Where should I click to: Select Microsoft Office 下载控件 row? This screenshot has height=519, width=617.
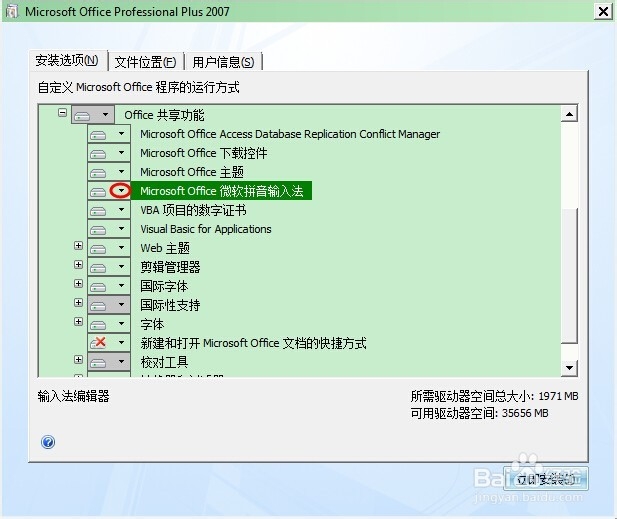pyautogui.click(x=203, y=153)
